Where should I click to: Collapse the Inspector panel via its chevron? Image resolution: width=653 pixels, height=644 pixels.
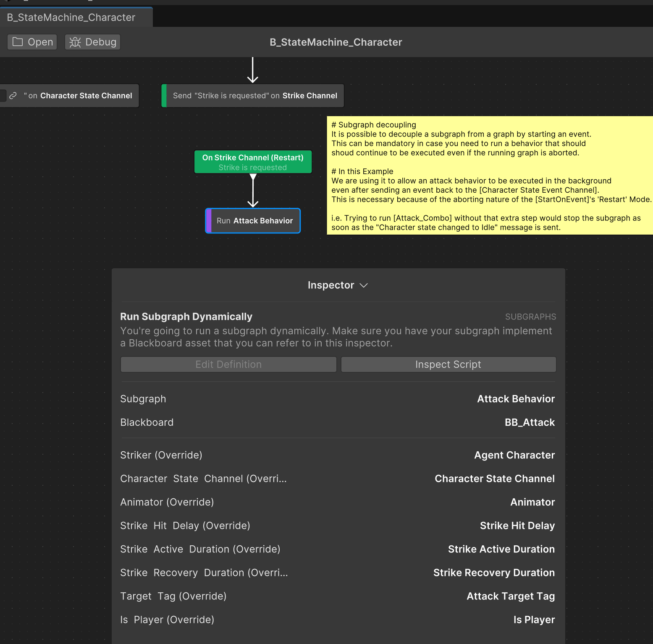pos(364,285)
